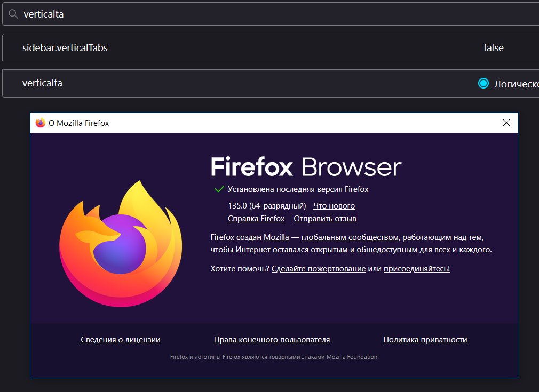Open the Mozilla link
The image size is (539, 392).
[x=276, y=237]
